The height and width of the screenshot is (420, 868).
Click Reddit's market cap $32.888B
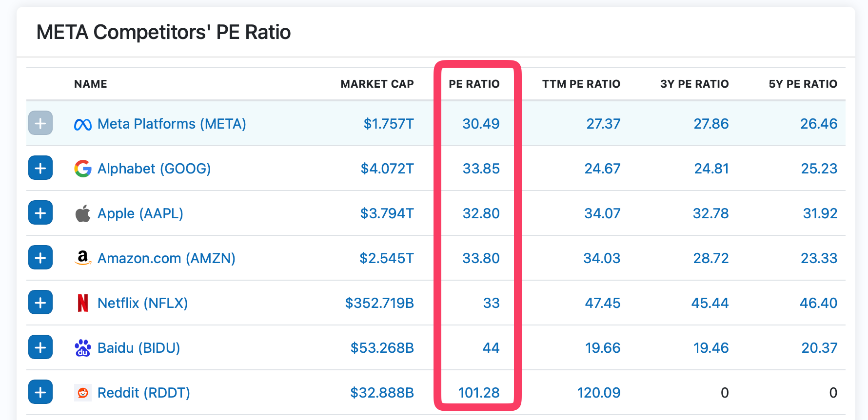click(382, 393)
